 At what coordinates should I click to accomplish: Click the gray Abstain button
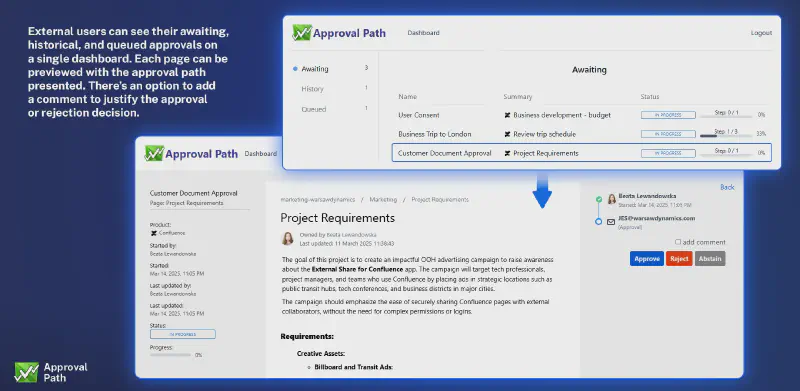tap(710, 259)
